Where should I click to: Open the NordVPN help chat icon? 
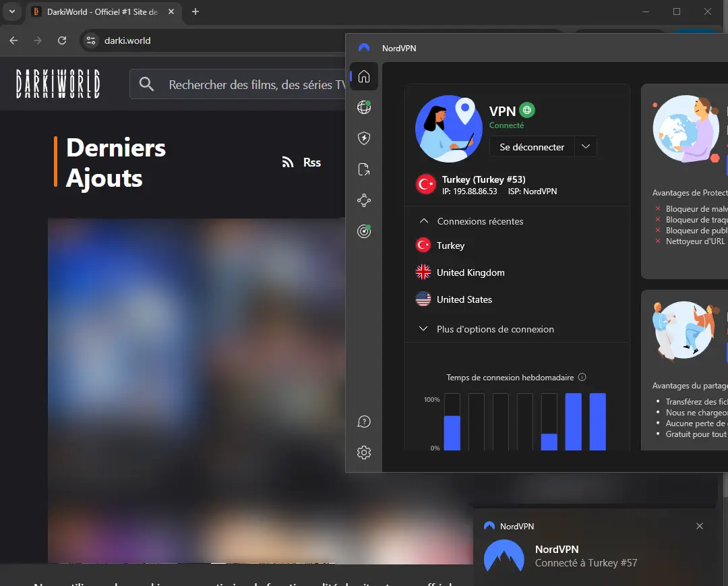[364, 421]
